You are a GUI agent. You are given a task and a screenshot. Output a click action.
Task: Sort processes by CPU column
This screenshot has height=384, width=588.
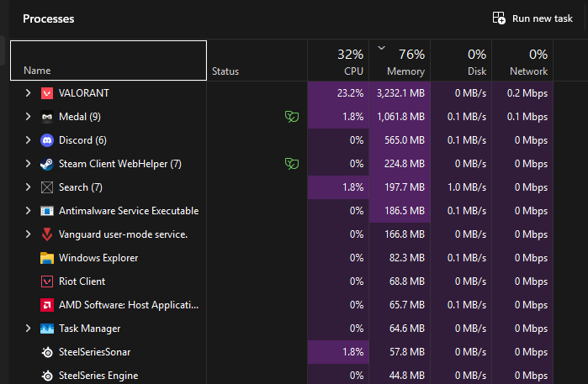(x=339, y=62)
